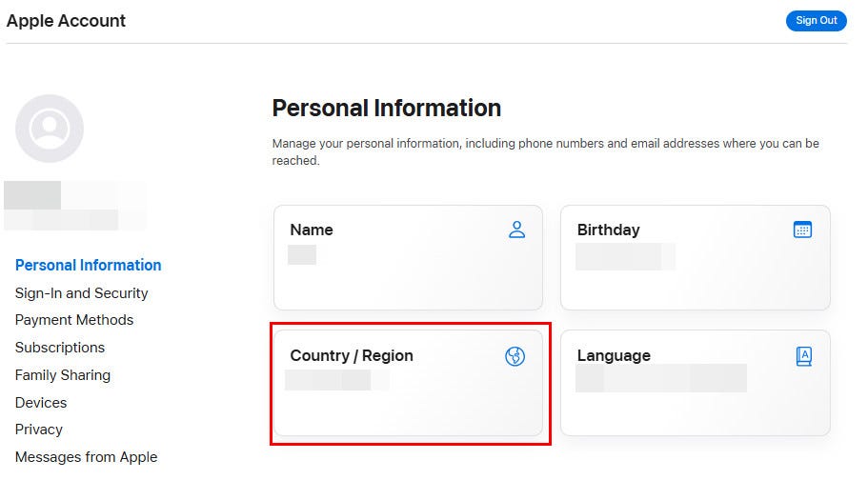Open Payment Methods section
The image size is (868, 480).
coord(74,320)
